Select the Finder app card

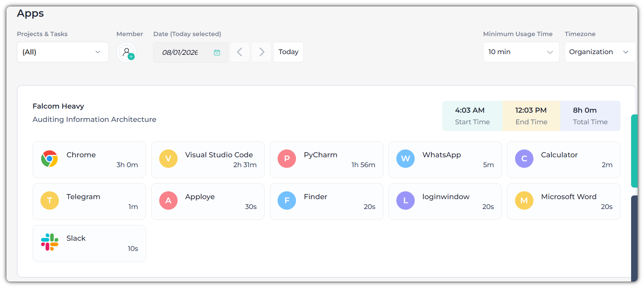[x=326, y=202]
